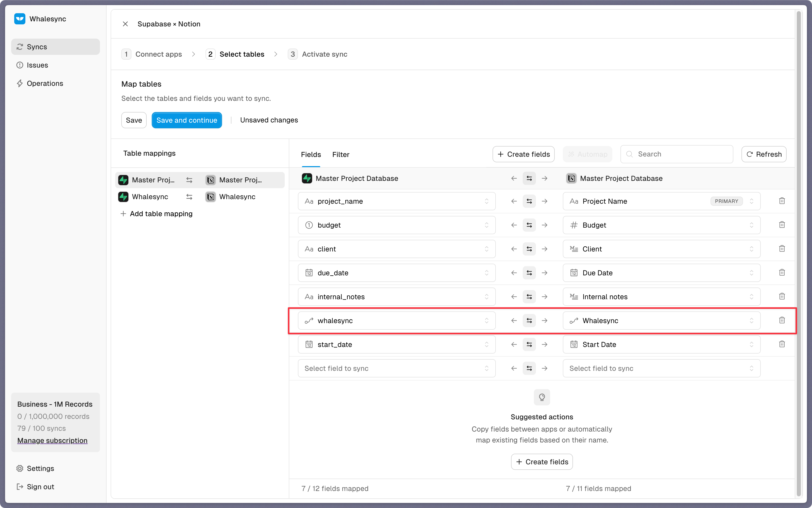Open the Manage subscription link

pos(52,440)
